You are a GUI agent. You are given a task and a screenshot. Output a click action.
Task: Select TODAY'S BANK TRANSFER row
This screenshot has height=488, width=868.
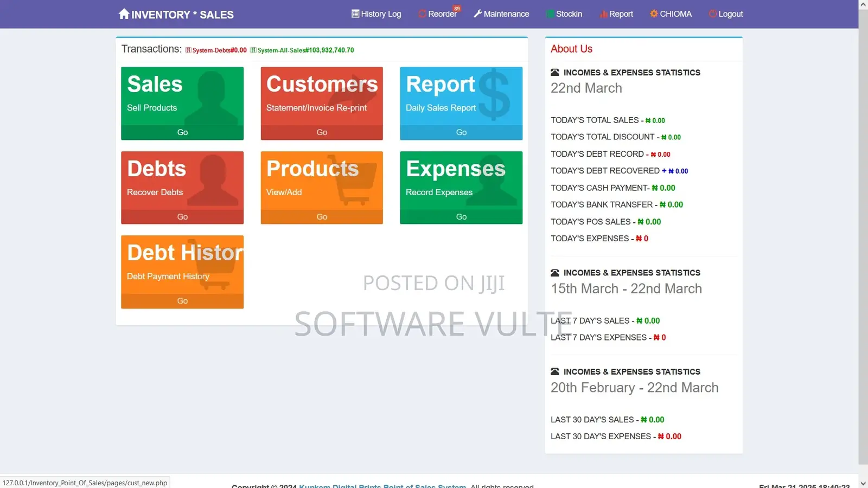[617, 204]
